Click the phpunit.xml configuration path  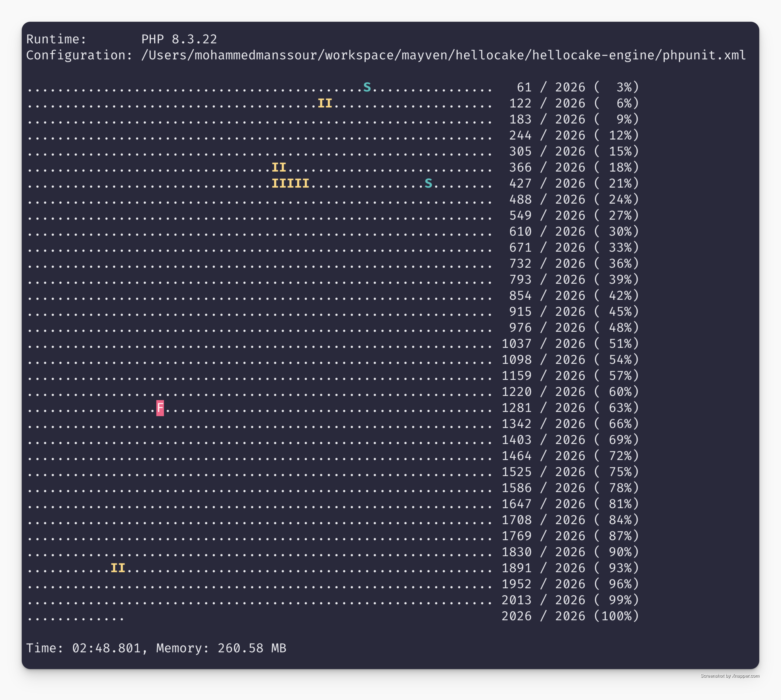[443, 55]
